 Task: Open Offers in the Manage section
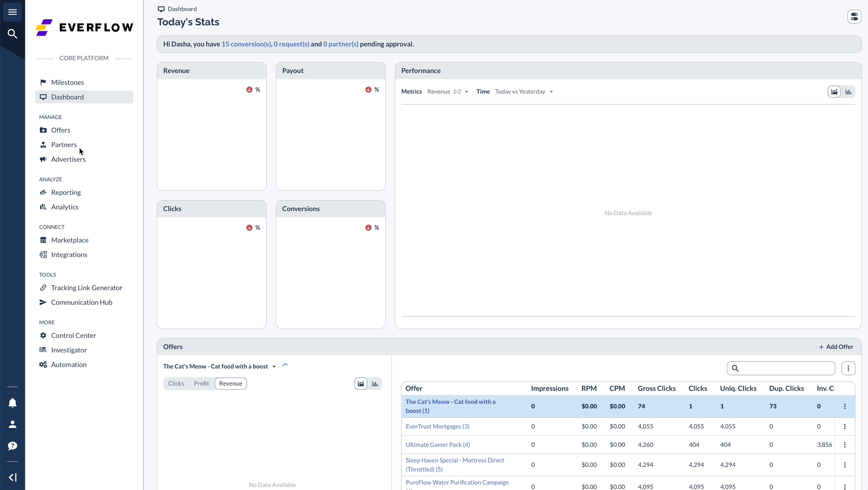point(84,130)
